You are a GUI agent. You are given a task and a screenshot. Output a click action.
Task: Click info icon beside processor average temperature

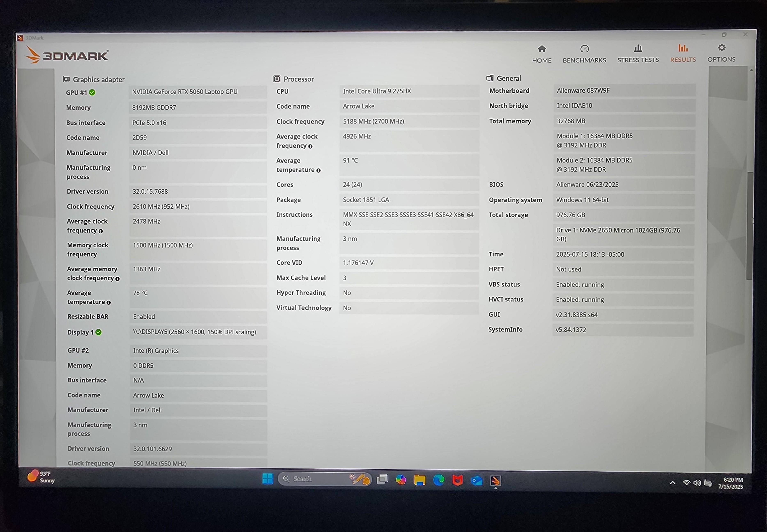pos(318,170)
